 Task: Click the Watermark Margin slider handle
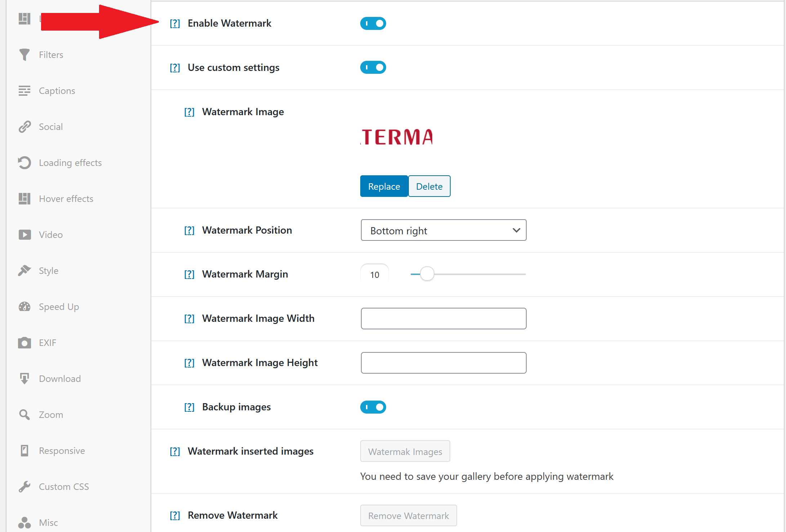(427, 274)
